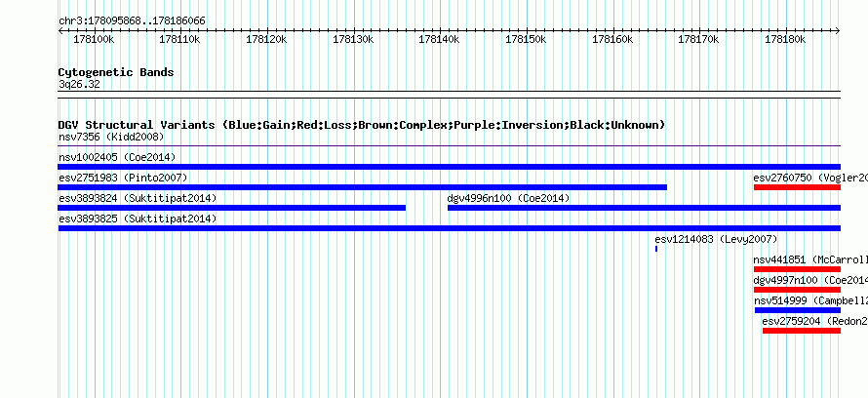The width and height of the screenshot is (868, 398).
Task: Select the nsv1002405 (Coe2014) blue gain bar
Action: 449,167
